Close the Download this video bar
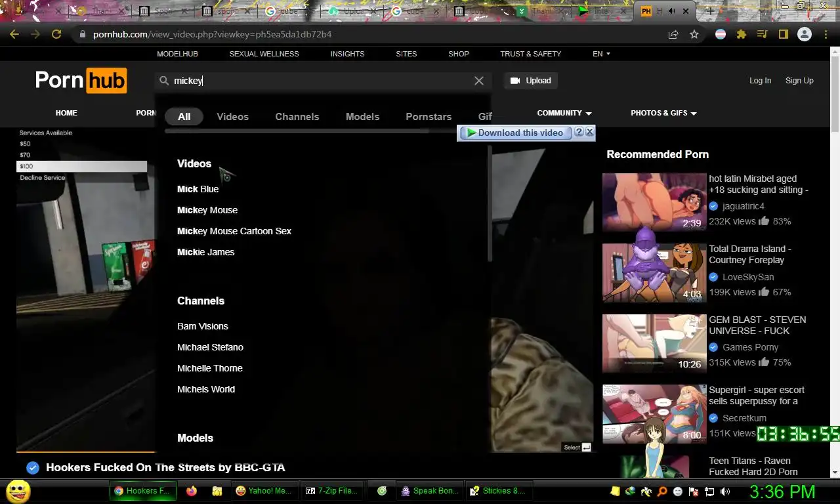The height and width of the screenshot is (504, 840). click(589, 132)
